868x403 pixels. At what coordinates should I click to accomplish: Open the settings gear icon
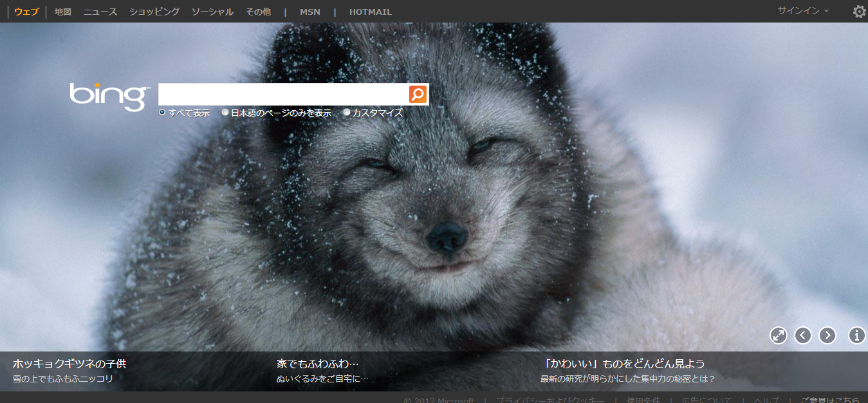point(859,12)
